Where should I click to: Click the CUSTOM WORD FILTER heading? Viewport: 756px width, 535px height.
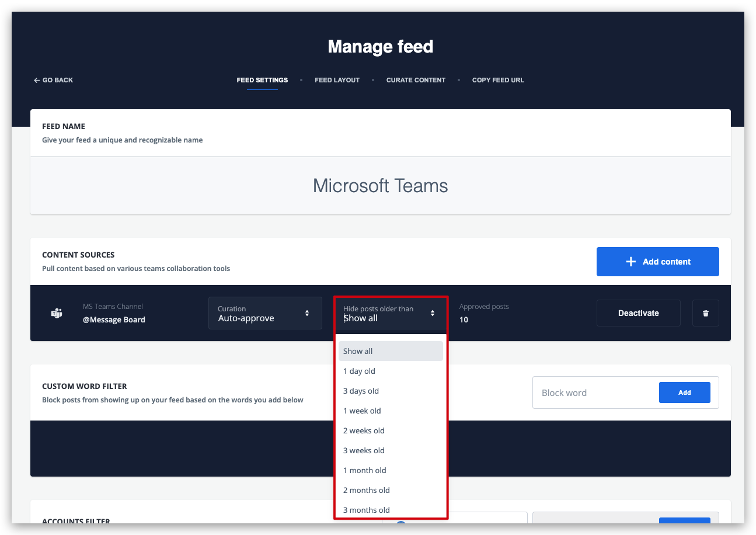point(85,386)
